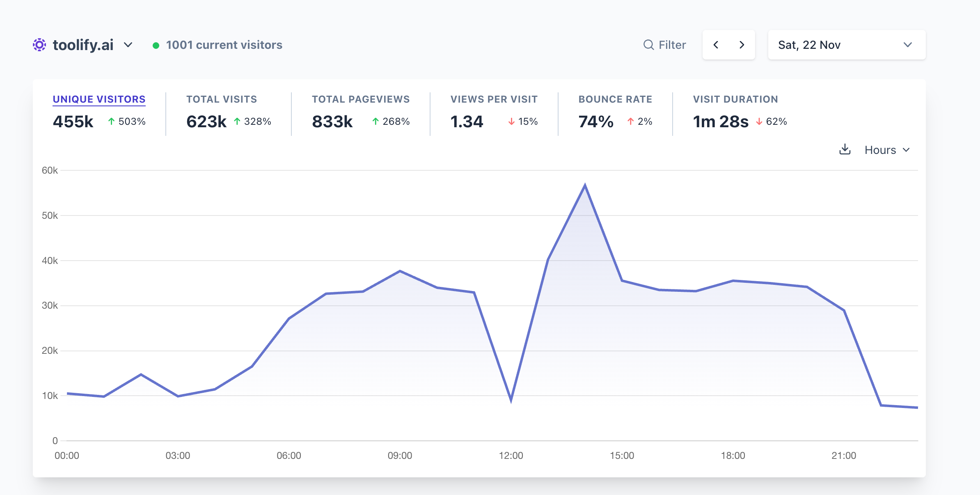980x495 pixels.
Task: Click the 503% green increase arrow
Action: (x=111, y=121)
